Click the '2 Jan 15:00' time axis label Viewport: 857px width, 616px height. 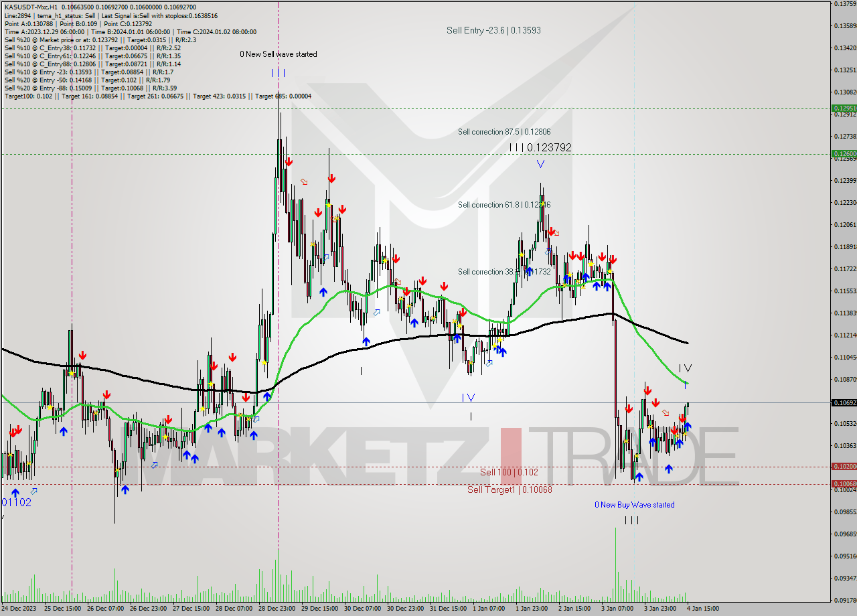(574, 609)
